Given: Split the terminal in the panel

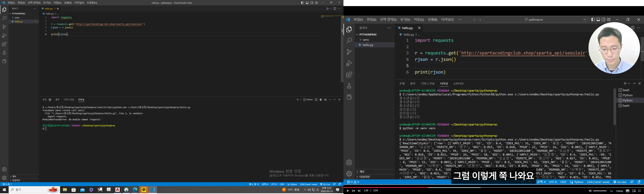Looking at the screenshot, I should tap(316, 100).
